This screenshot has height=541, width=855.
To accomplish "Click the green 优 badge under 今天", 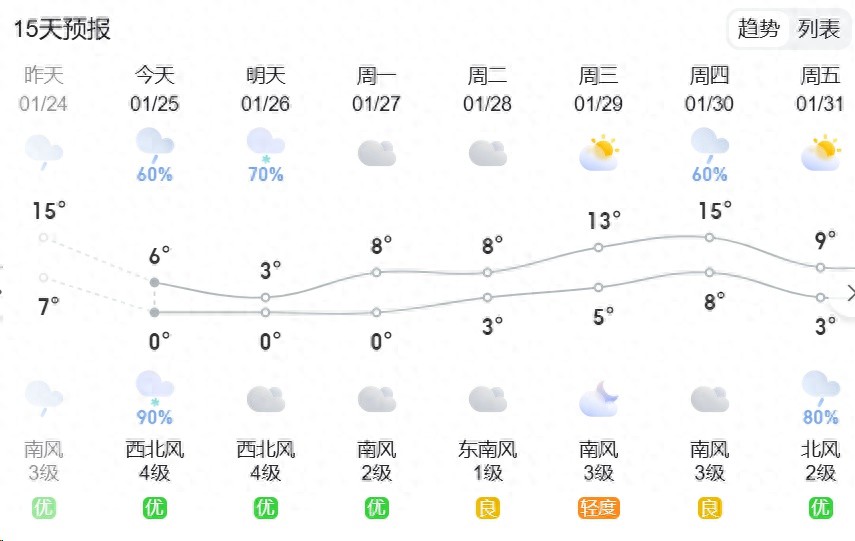I will (154, 508).
